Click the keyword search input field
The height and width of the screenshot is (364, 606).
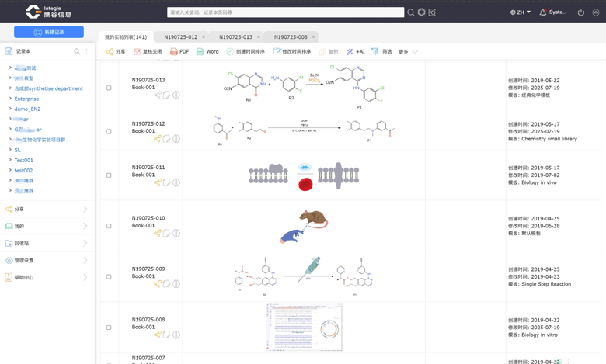coord(285,12)
